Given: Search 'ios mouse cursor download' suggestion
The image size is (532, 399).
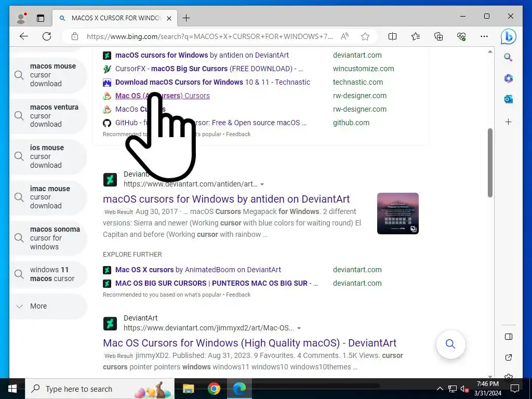Looking at the screenshot, I should pos(48,156).
